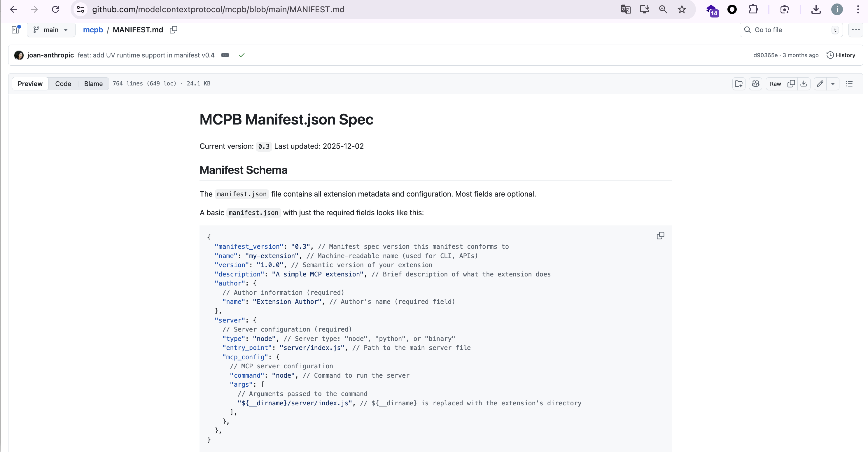Open the document outline list

849,83
